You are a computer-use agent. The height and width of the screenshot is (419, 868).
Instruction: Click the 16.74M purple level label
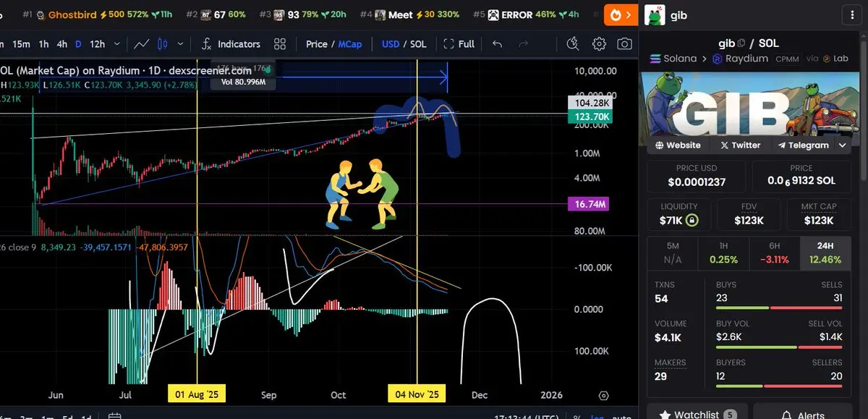(x=589, y=205)
